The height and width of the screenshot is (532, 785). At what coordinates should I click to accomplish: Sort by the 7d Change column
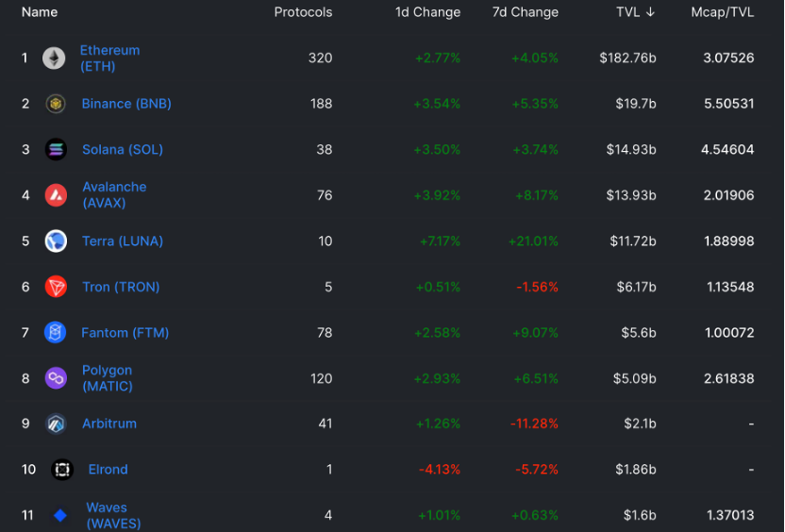click(525, 12)
